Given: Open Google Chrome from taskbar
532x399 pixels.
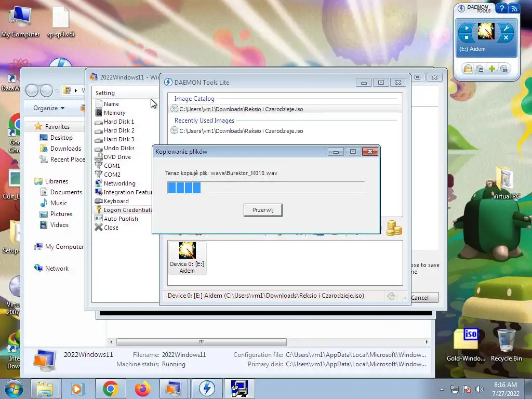Looking at the screenshot, I should pos(110,389).
